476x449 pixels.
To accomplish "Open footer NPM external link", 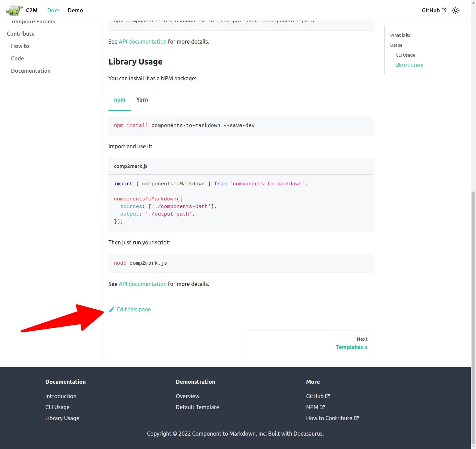I will pyautogui.click(x=315, y=407).
